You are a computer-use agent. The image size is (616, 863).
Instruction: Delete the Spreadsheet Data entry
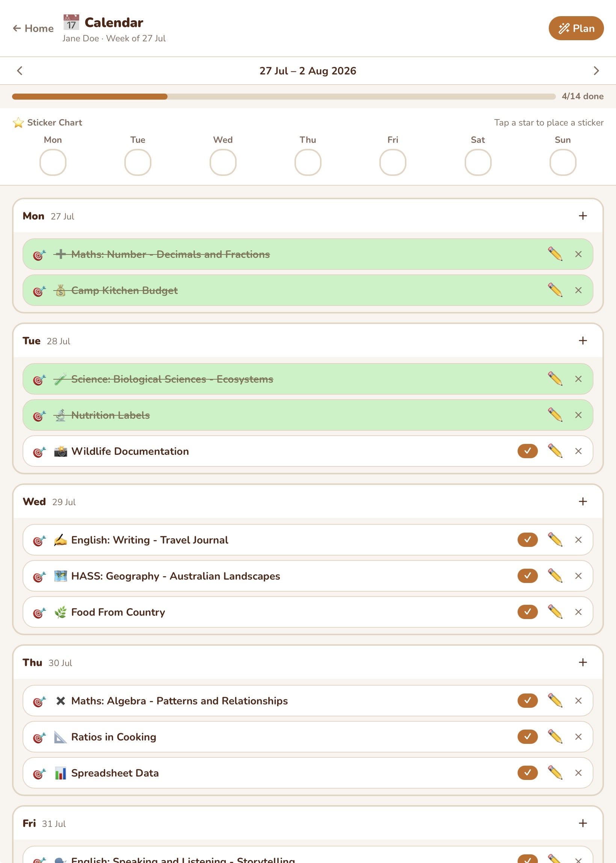(578, 773)
